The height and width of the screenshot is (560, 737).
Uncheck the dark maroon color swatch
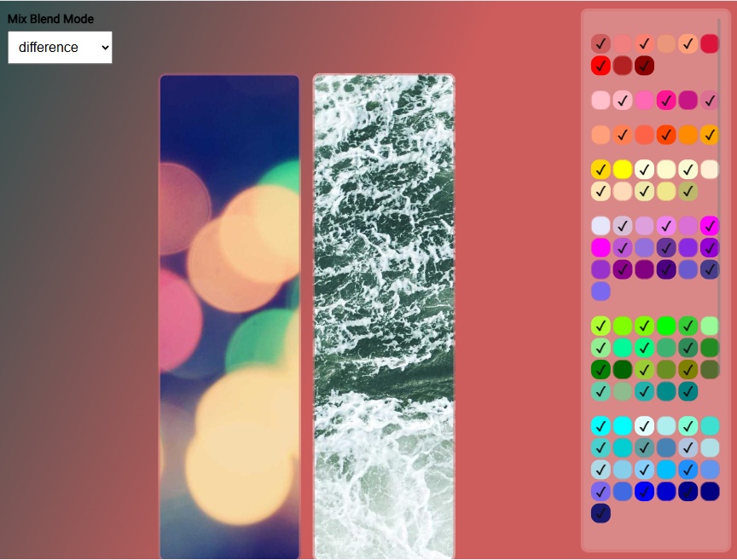pyautogui.click(x=644, y=66)
